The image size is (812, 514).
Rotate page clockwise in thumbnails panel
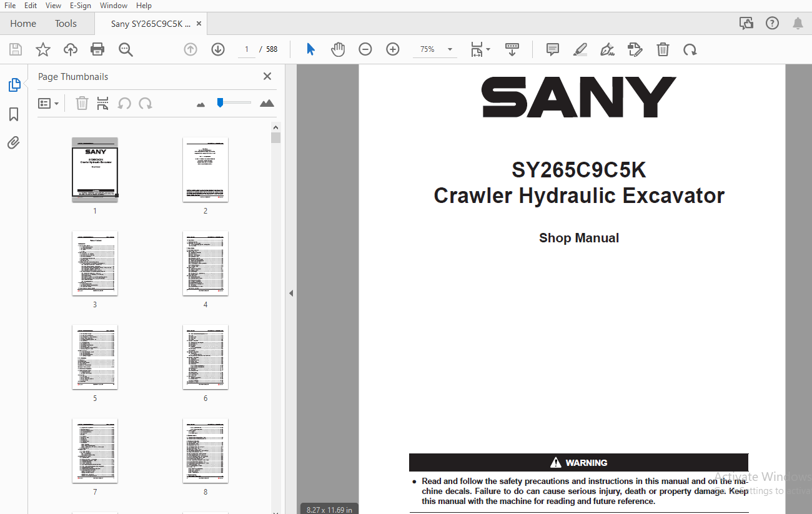click(x=146, y=103)
